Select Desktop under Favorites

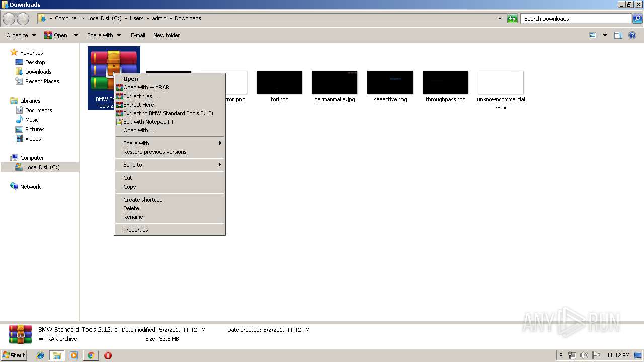35,62
